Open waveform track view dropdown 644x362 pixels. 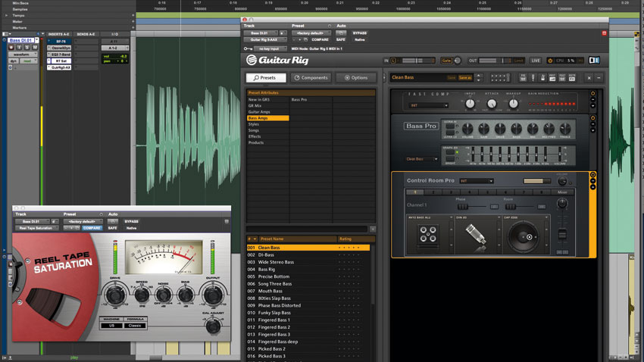23,55
